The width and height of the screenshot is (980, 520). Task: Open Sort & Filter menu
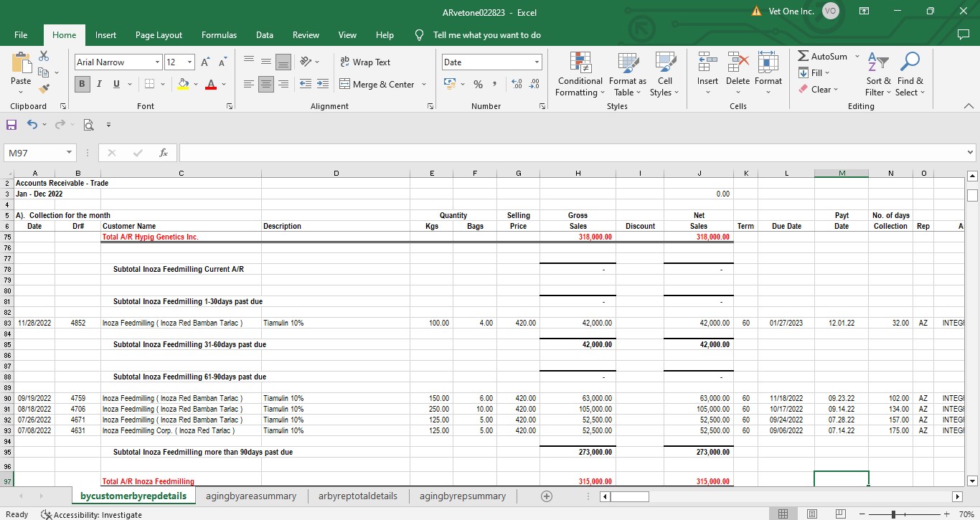(x=878, y=75)
